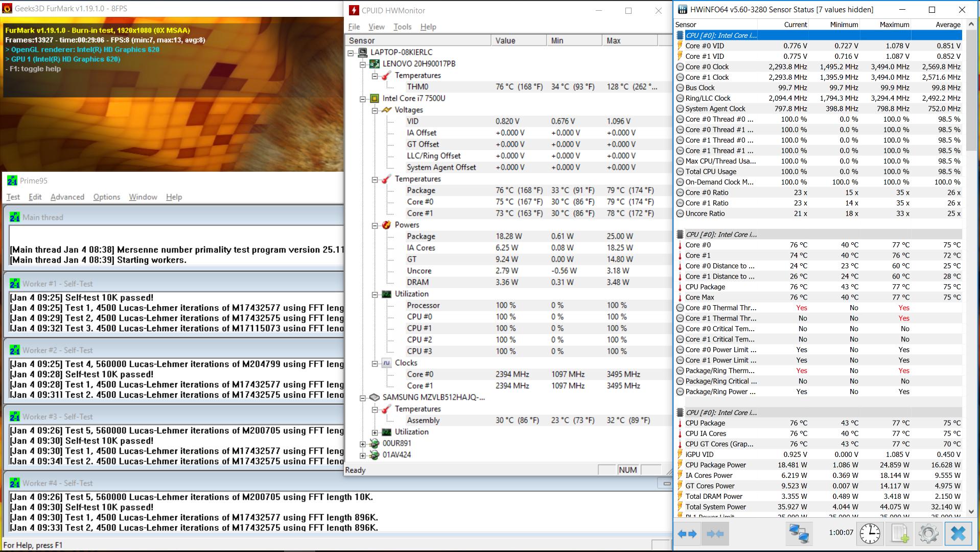Open the Prime95 Options menu
980x552 pixels.
click(107, 197)
